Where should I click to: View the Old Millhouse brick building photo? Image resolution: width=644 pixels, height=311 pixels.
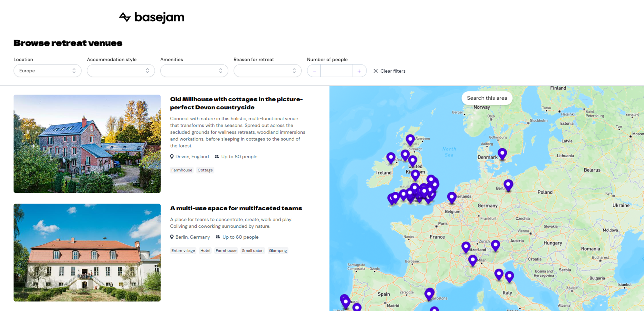[x=87, y=144]
